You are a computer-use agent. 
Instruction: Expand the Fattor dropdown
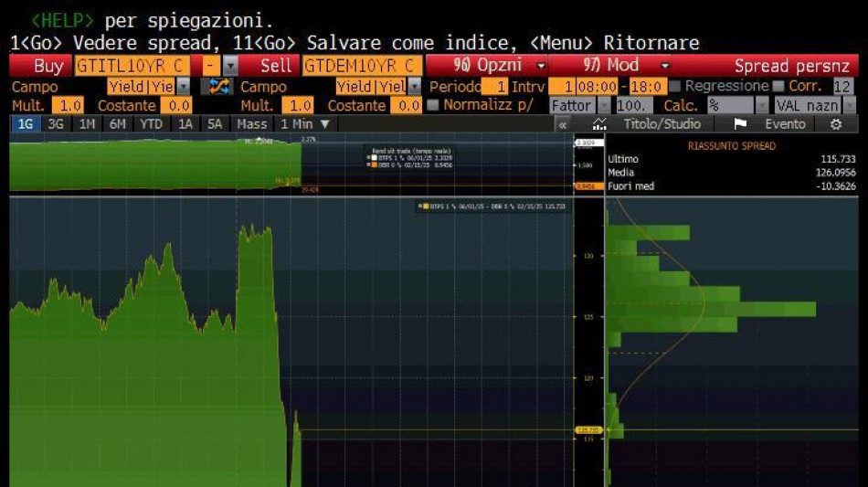[x=605, y=105]
